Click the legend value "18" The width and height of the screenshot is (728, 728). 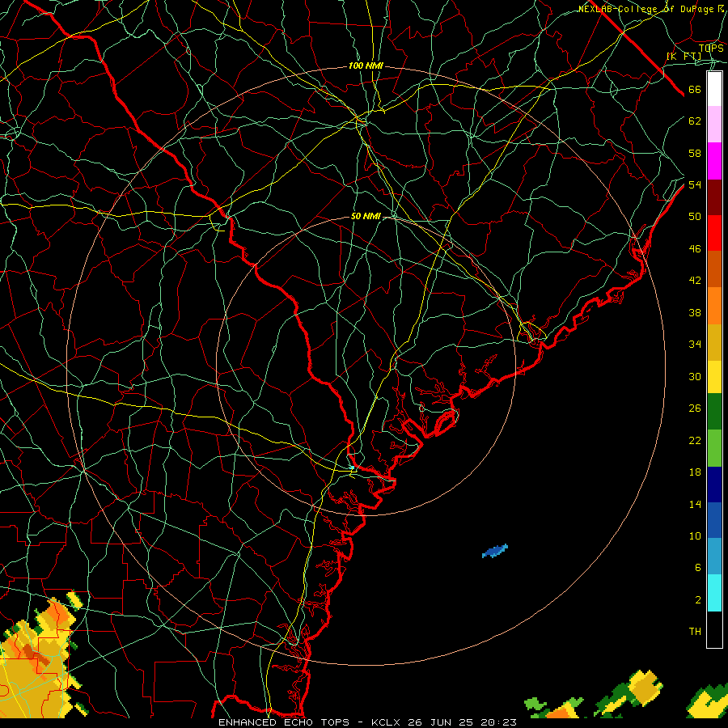pos(695,472)
